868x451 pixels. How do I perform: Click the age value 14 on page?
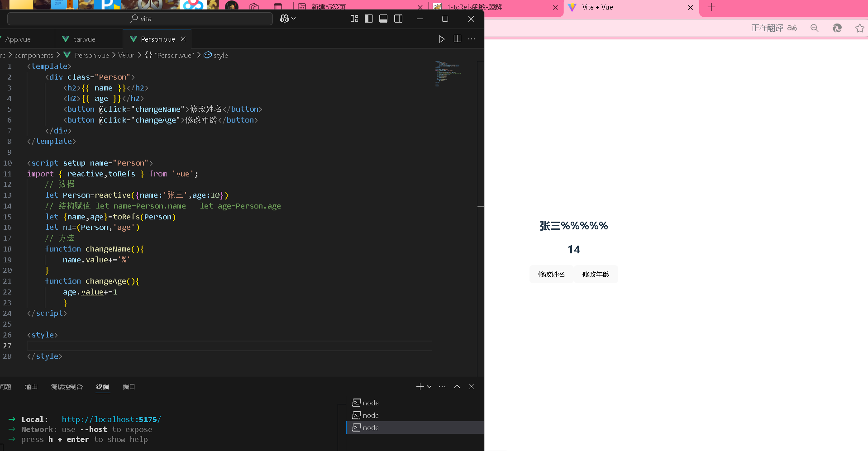pos(574,250)
